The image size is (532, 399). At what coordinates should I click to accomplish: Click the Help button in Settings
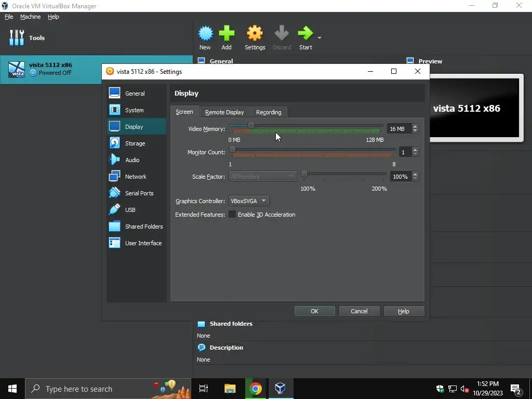[x=403, y=311]
